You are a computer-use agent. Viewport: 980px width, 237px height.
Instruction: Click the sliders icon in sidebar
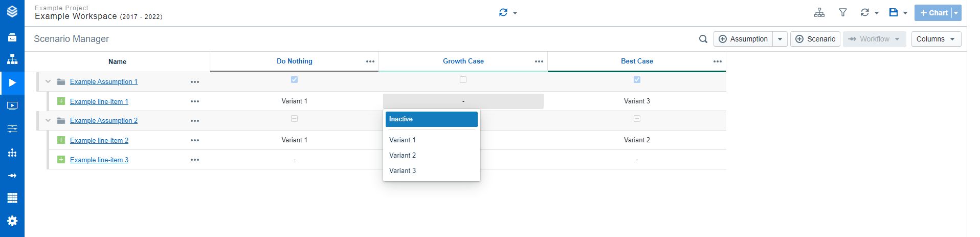(12, 128)
